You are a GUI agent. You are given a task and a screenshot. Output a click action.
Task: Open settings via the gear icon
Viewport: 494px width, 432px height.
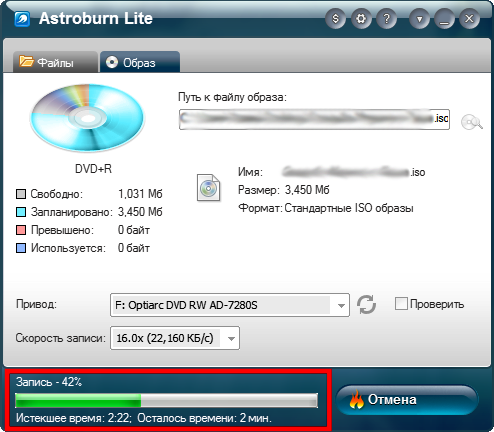click(x=361, y=19)
